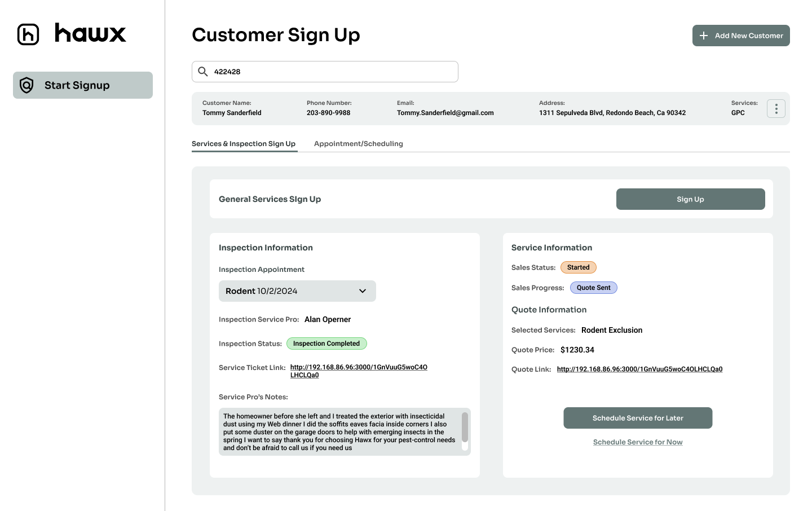Click the 'h' circle mark of the Hawx brand
812x511 pixels.
click(x=28, y=34)
